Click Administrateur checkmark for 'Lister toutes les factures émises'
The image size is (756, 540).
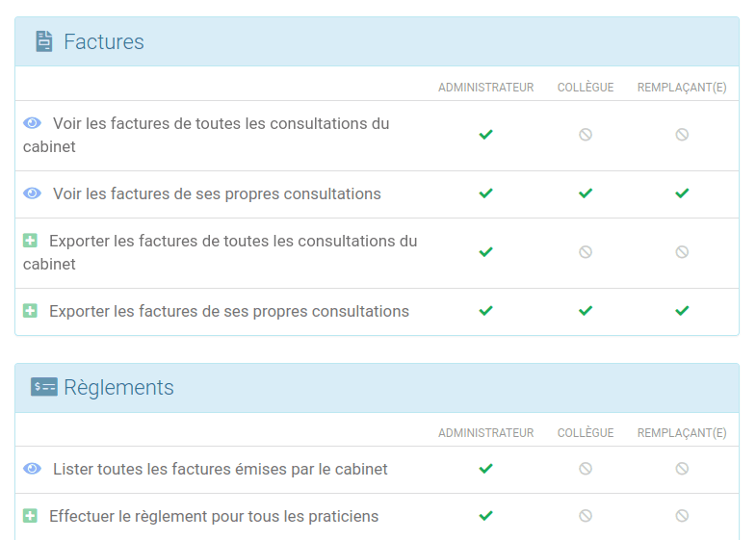486,468
